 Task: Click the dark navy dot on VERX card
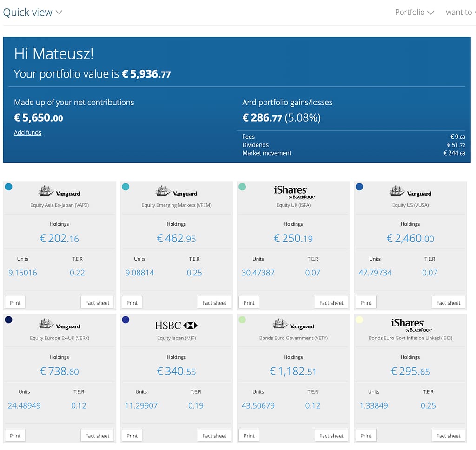8,320
